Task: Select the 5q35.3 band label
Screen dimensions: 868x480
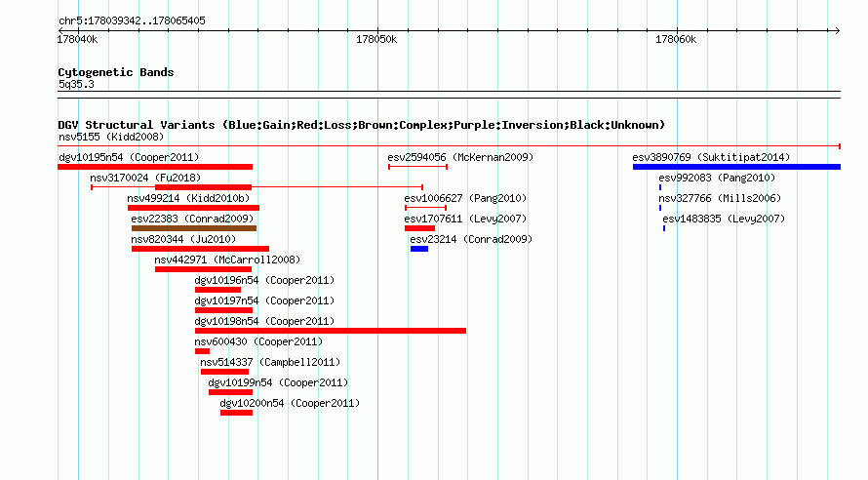Action: click(76, 84)
